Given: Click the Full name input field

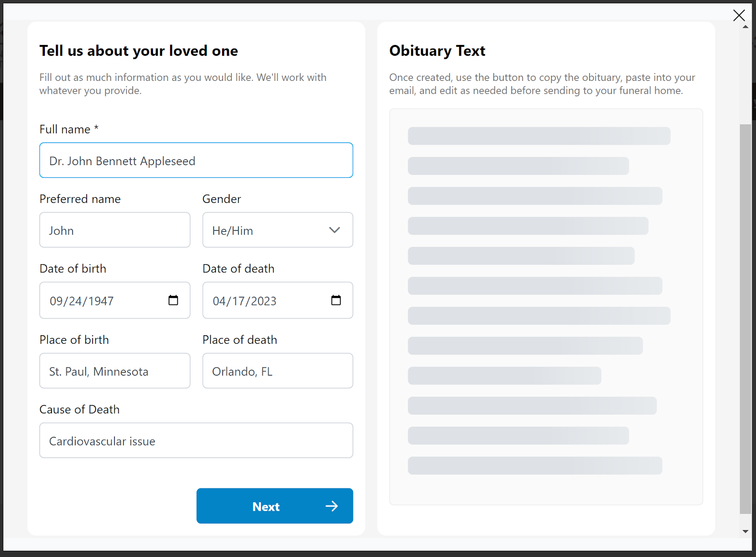Looking at the screenshot, I should (196, 161).
